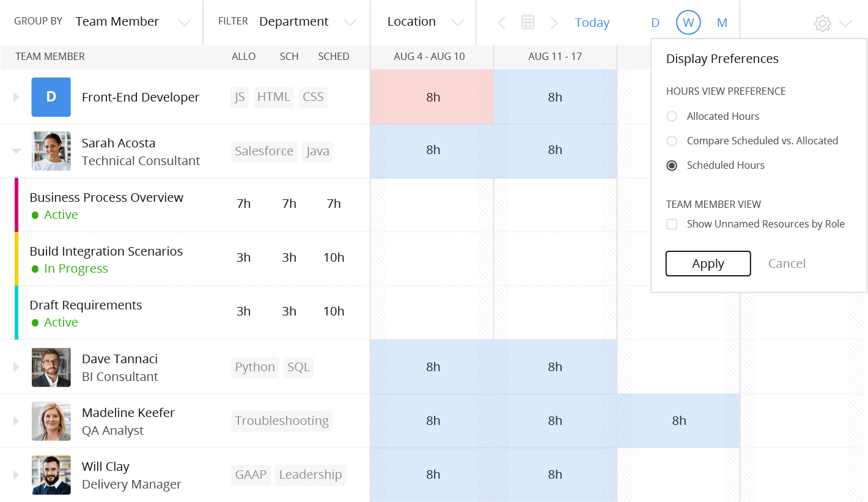Click the TEAM MEMBER column header
868x502 pixels.
pyautogui.click(x=50, y=57)
